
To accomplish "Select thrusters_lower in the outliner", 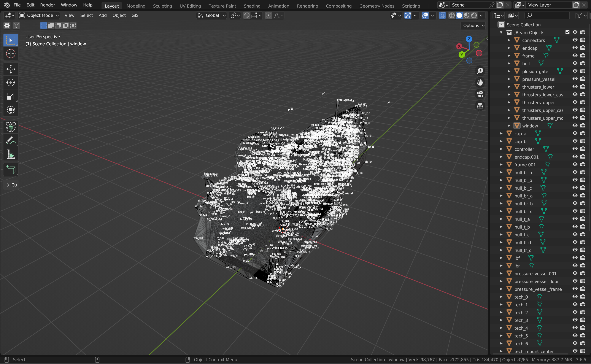I will pos(538,87).
